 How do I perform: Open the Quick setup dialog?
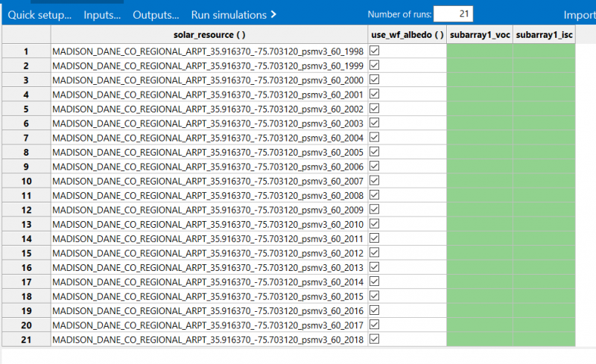39,15
